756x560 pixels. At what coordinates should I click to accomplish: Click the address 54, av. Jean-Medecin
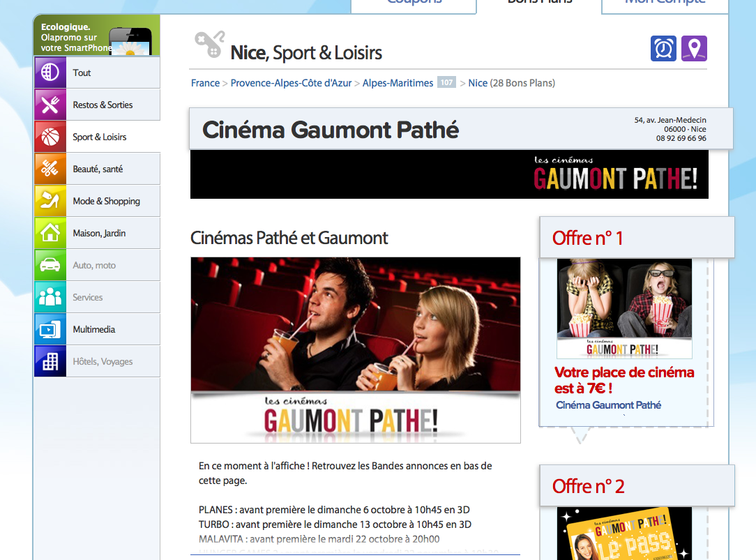click(670, 120)
